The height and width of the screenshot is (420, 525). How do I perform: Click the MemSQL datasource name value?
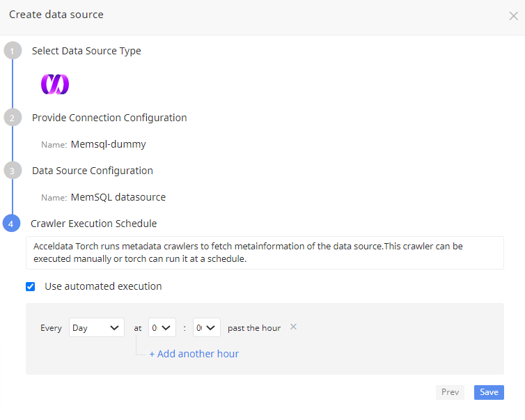(x=118, y=197)
